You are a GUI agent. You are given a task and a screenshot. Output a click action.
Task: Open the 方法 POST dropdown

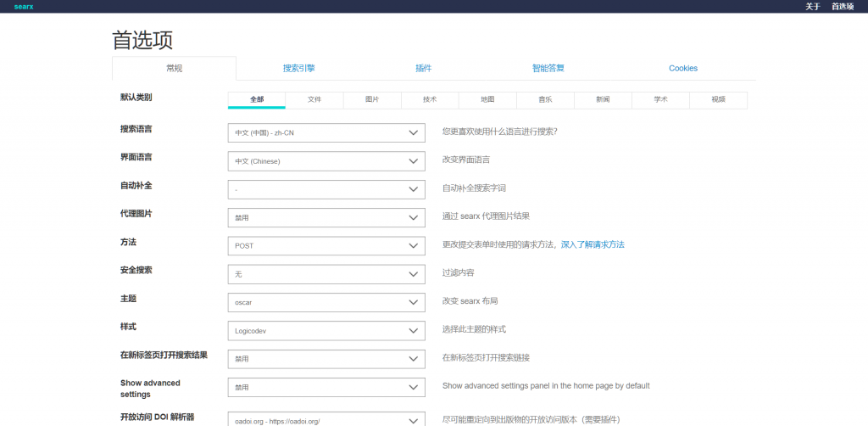click(326, 246)
